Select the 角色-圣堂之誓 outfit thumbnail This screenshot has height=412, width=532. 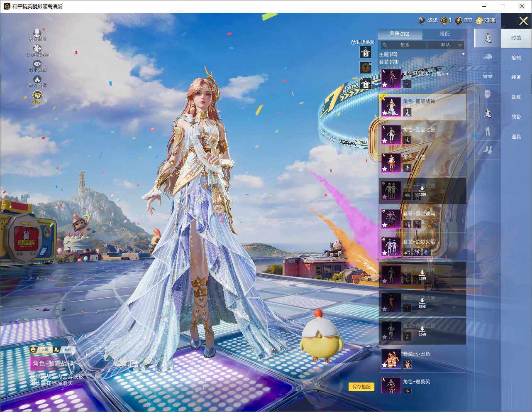point(391,135)
